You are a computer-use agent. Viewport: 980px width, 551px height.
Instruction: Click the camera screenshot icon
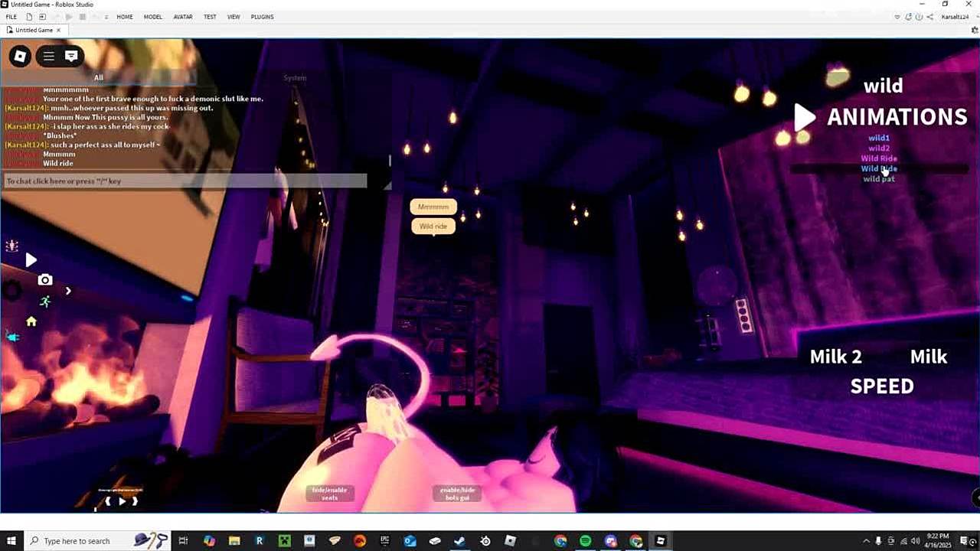[x=45, y=280]
